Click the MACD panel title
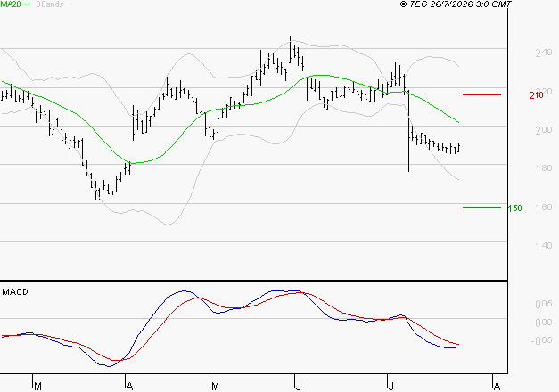 coord(15,292)
